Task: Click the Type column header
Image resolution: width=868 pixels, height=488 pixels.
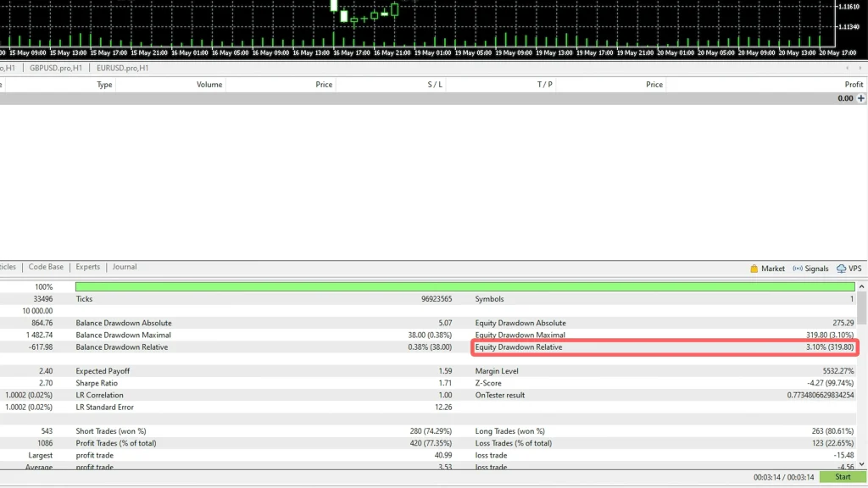Action: click(104, 85)
